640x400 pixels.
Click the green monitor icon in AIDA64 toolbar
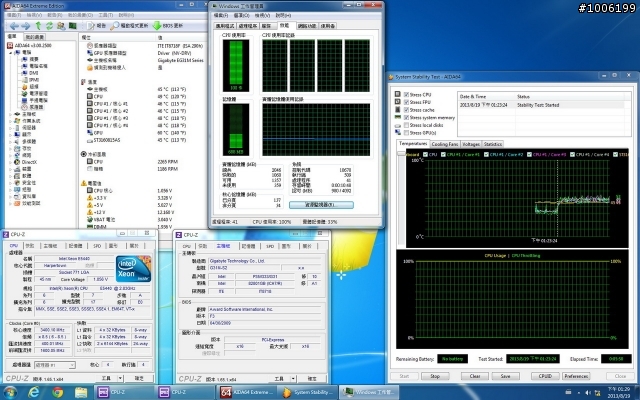click(73, 26)
